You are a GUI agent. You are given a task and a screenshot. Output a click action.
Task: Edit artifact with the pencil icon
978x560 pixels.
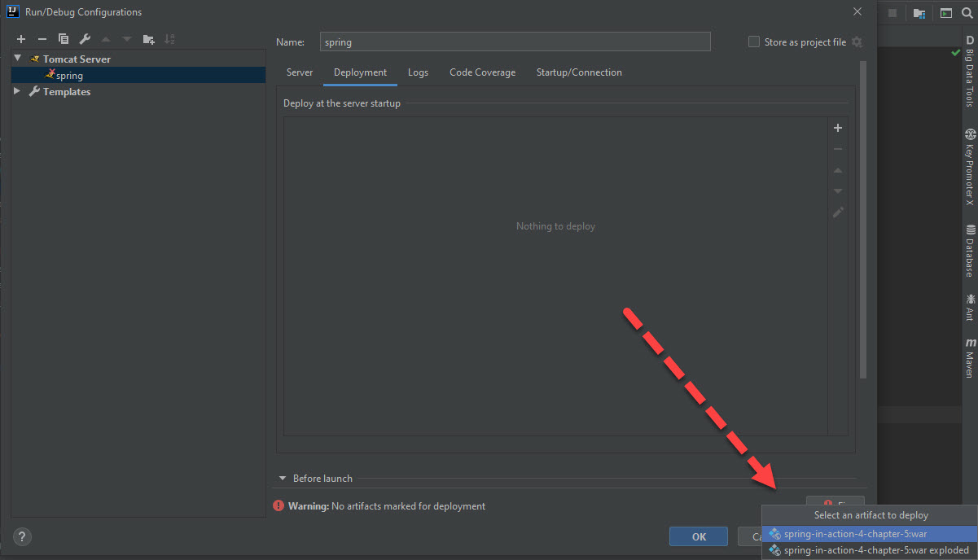[838, 212]
